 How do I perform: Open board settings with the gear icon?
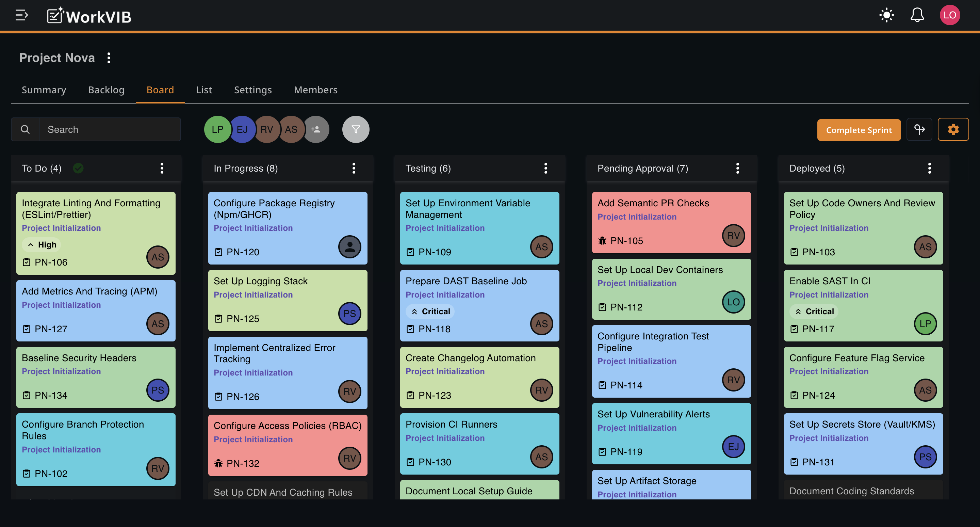[x=953, y=129]
